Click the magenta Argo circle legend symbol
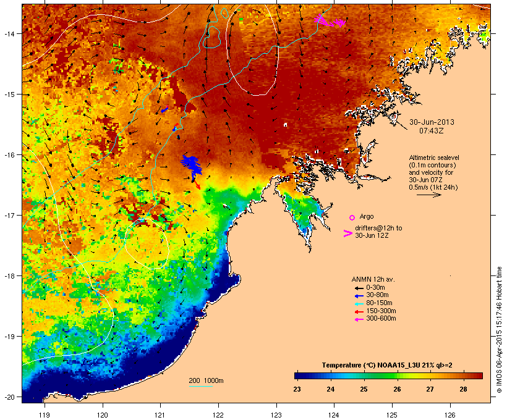Viewport: 507px width, 420px height. point(352,217)
